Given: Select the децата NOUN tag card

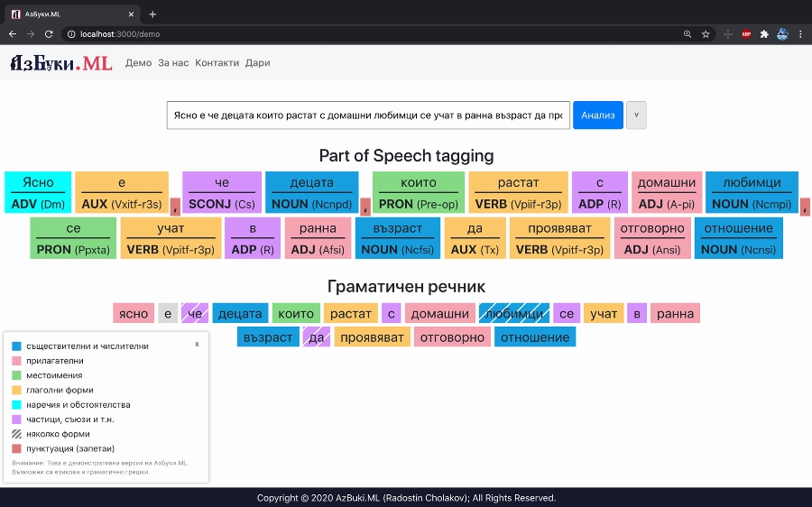Looking at the screenshot, I should pos(312,193).
